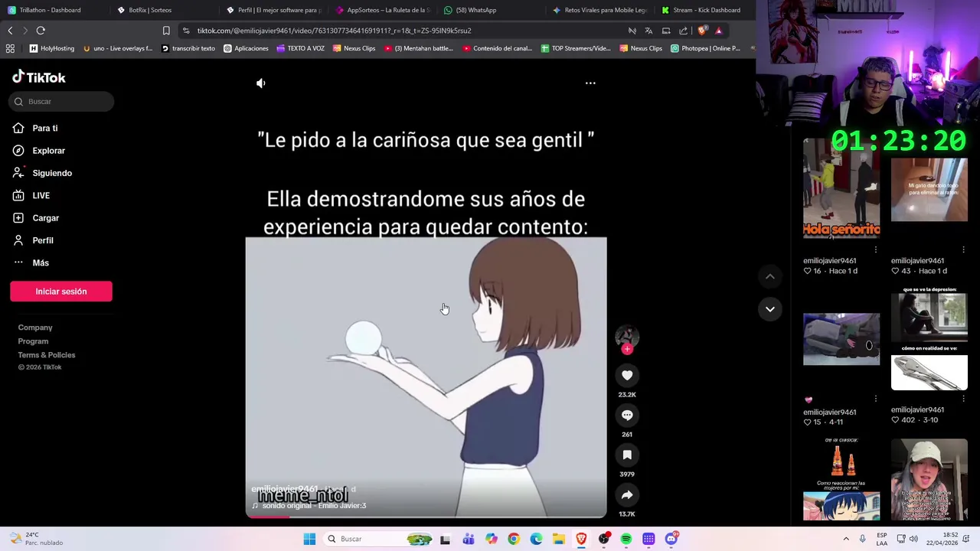The image size is (980, 551).
Task: Open the Perfil page in the sidebar
Action: click(42, 240)
